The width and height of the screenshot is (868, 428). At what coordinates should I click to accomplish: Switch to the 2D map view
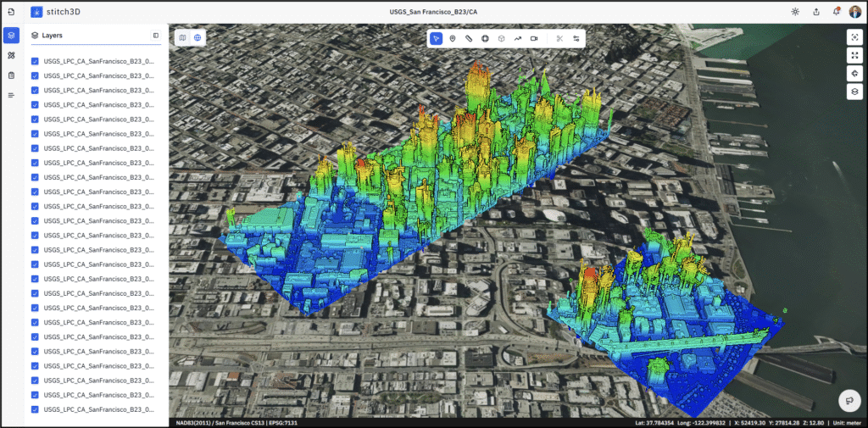(183, 37)
